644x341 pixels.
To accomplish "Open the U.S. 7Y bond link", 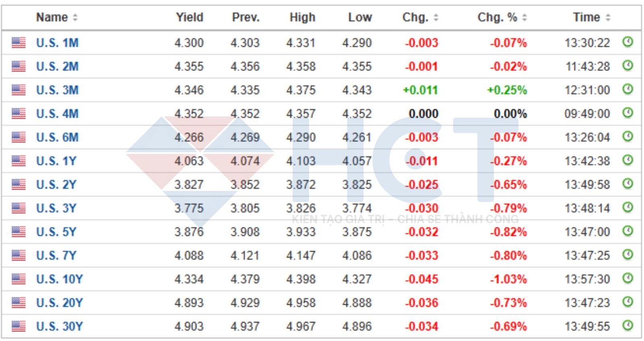I will pos(56,256).
